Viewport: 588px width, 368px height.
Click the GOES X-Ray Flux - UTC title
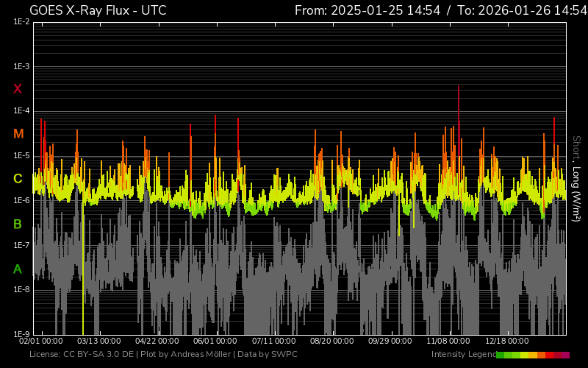click(98, 10)
